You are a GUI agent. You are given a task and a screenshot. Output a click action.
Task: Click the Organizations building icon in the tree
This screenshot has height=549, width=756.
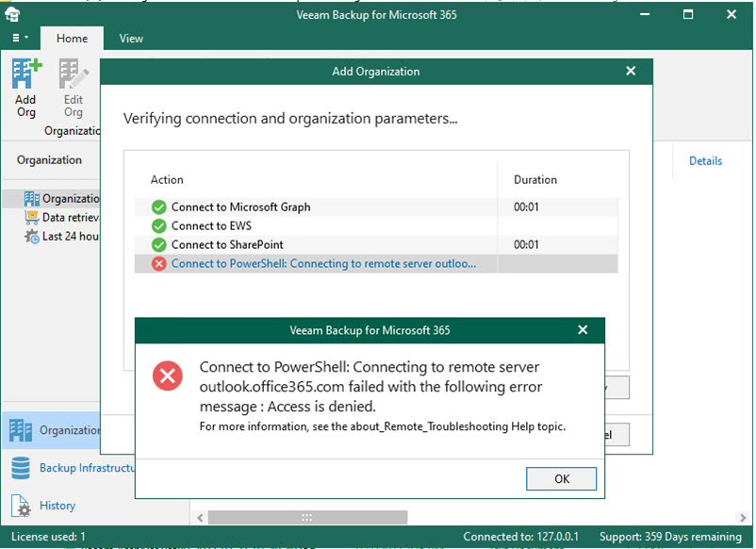coord(32,198)
